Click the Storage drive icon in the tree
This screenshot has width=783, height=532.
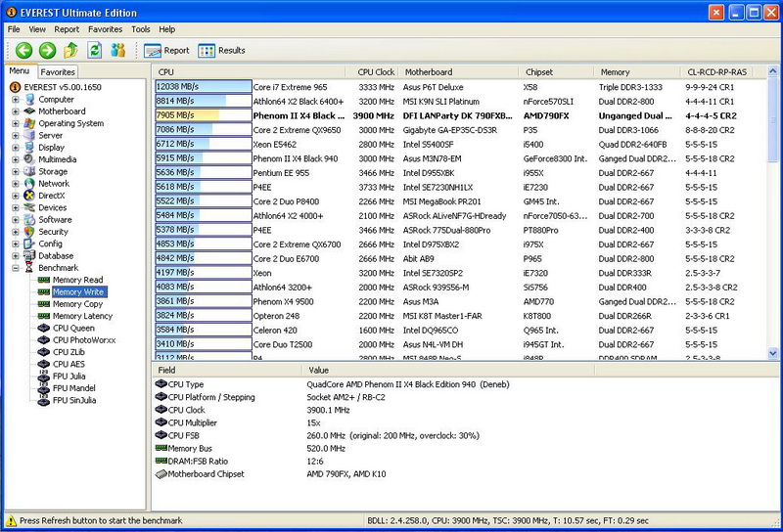pyautogui.click(x=30, y=171)
